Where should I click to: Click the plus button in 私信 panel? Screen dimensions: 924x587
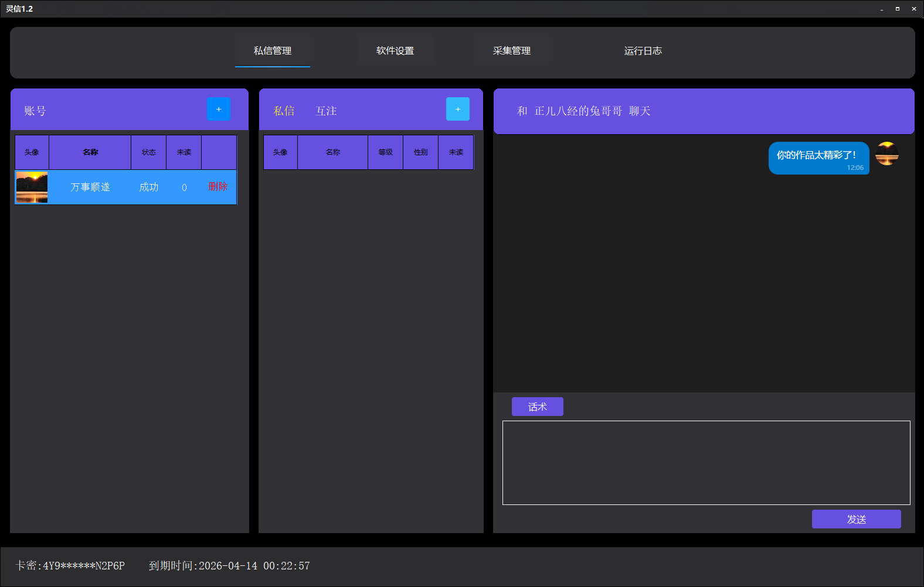tap(458, 109)
